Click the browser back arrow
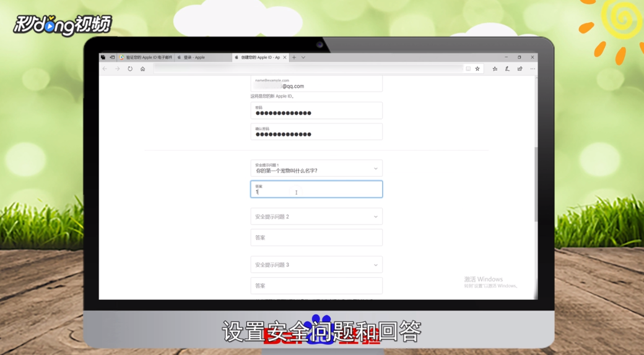Viewport: 644px width, 355px height. [x=105, y=69]
